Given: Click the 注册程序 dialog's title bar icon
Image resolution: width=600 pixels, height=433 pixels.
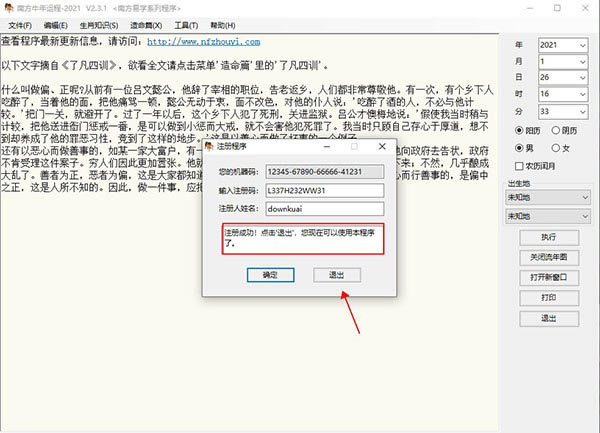Looking at the screenshot, I should coord(209,146).
